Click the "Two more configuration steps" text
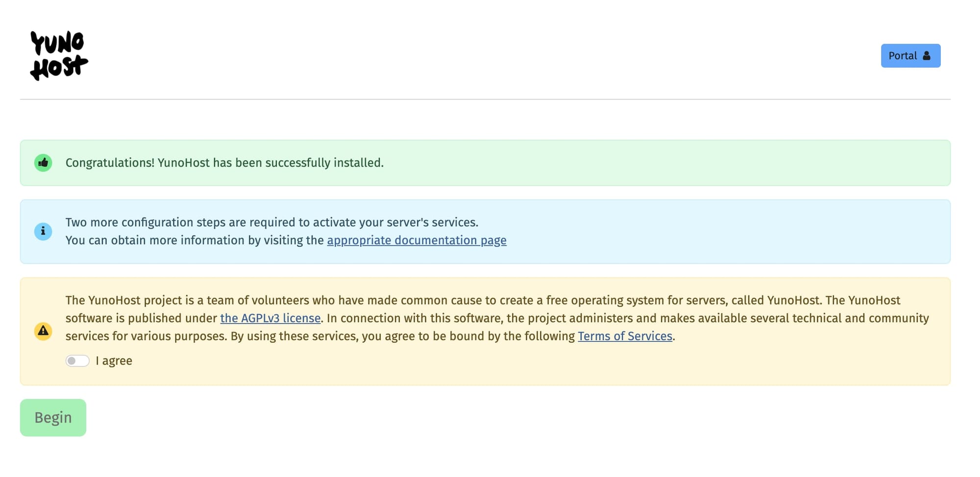Viewport: 980px width, 477px height. click(x=272, y=222)
